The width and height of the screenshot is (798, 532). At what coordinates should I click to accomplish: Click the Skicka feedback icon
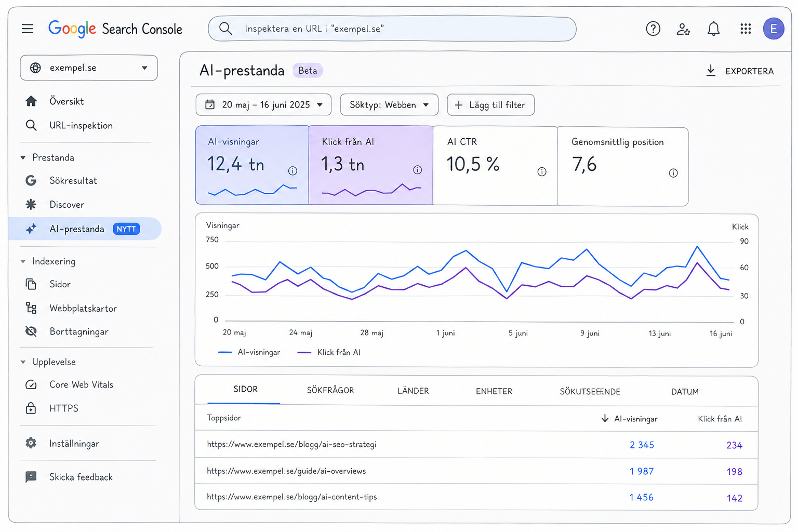pyautogui.click(x=31, y=477)
